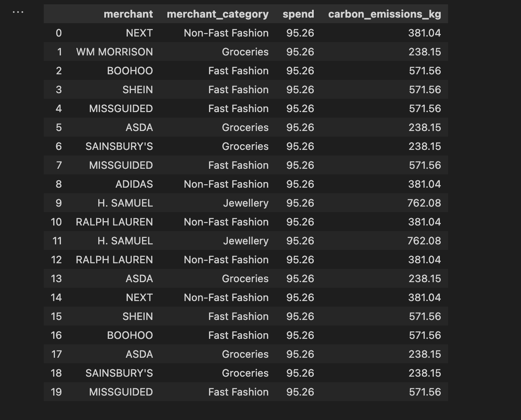The image size is (521, 420).
Task: Select SAINSBURY'S in row 6
Action: pyautogui.click(x=119, y=146)
